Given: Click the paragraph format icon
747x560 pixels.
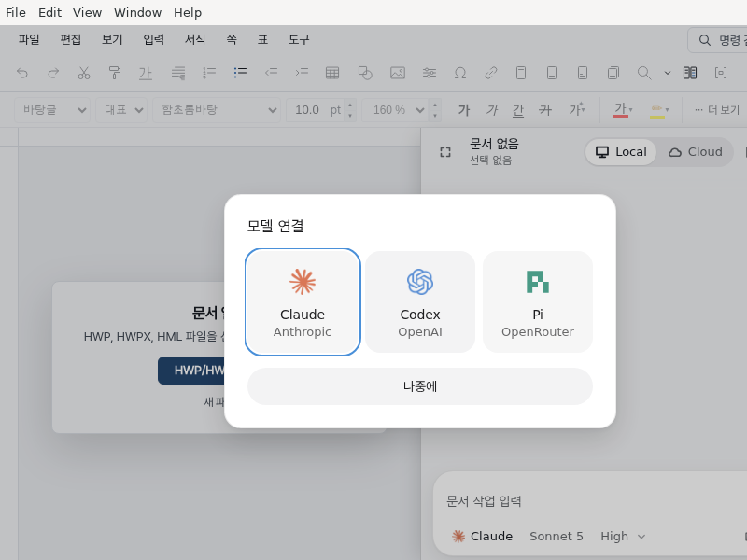Looking at the screenshot, I should tap(178, 73).
